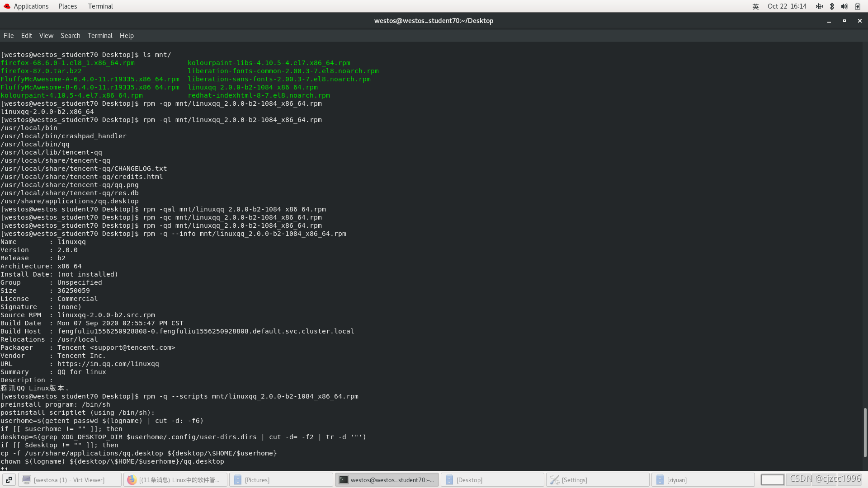Switch to the Settings window in taskbar

(x=597, y=480)
